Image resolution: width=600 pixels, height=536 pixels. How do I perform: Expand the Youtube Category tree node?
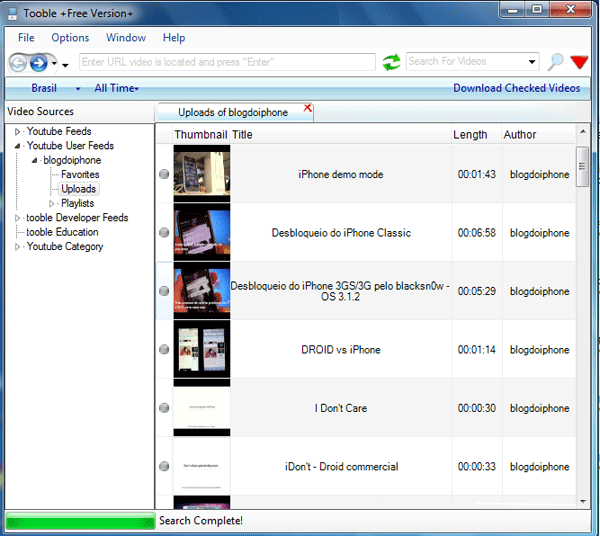coord(17,247)
